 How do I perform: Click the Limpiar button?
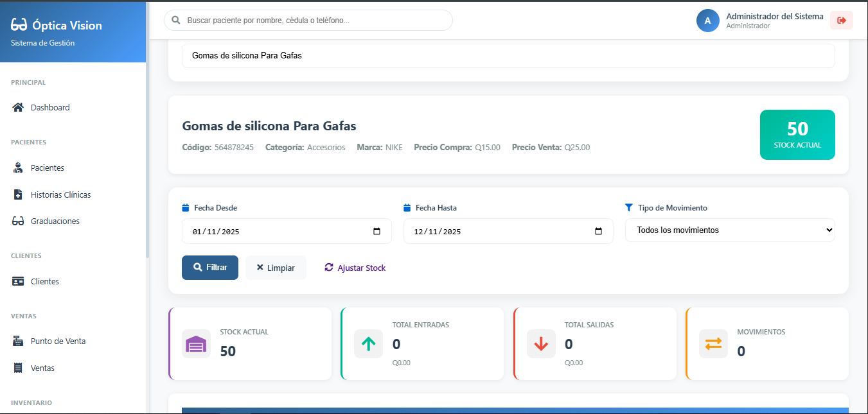click(x=276, y=268)
